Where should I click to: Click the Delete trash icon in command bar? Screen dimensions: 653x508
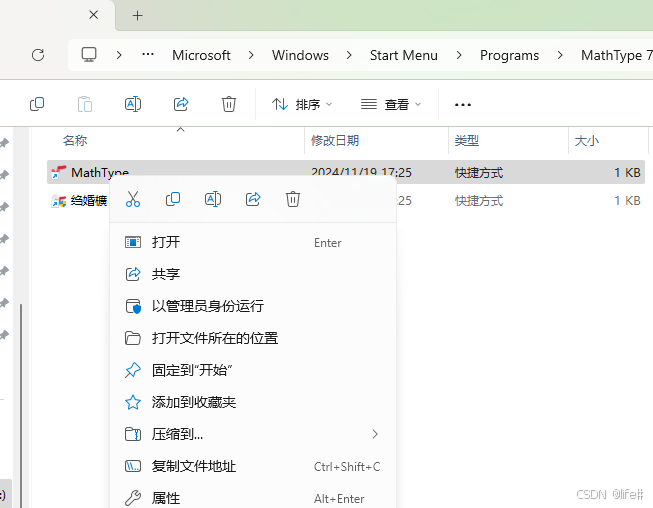[x=229, y=104]
